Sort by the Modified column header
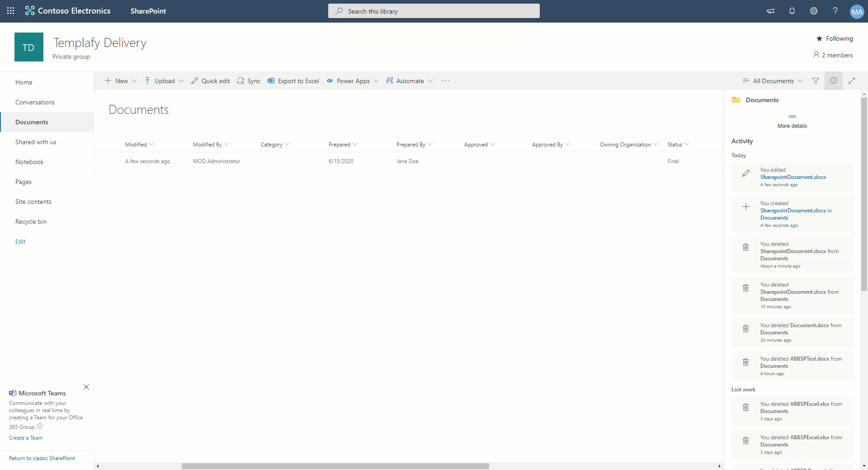This screenshot has height=470, width=868. pyautogui.click(x=139, y=145)
